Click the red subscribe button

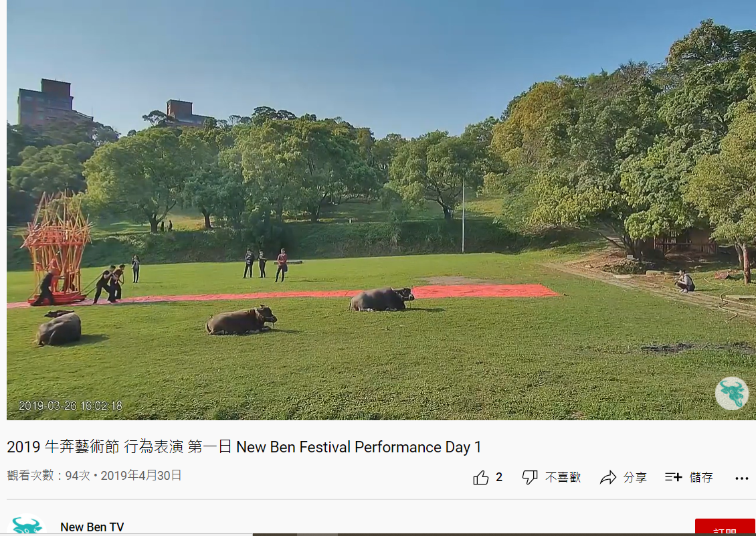(725, 527)
